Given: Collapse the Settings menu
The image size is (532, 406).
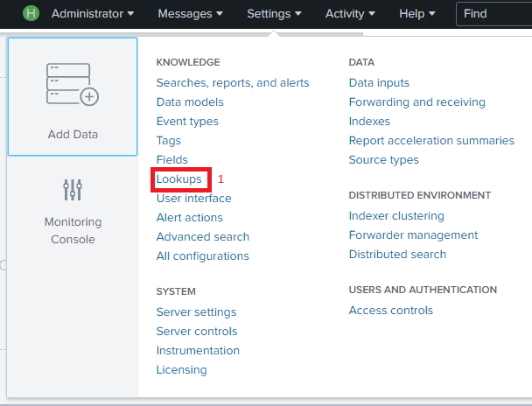Looking at the screenshot, I should [x=274, y=14].
